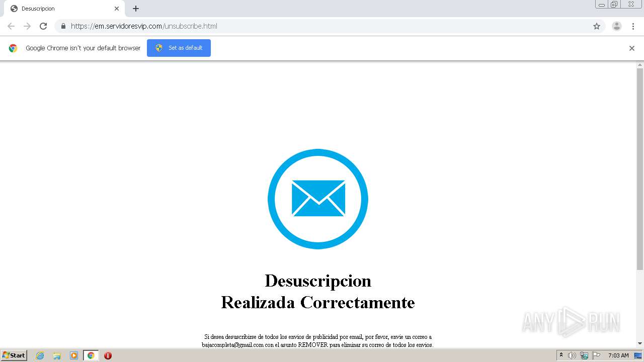Viewport: 644px width, 362px height.
Task: Bookmark this page with star icon
Action: point(597,26)
